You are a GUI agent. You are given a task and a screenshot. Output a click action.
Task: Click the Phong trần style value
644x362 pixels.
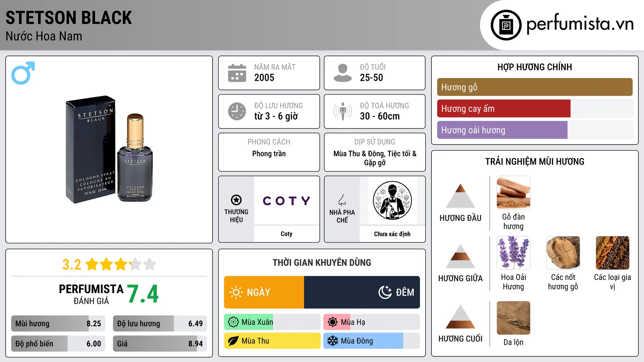tap(269, 154)
